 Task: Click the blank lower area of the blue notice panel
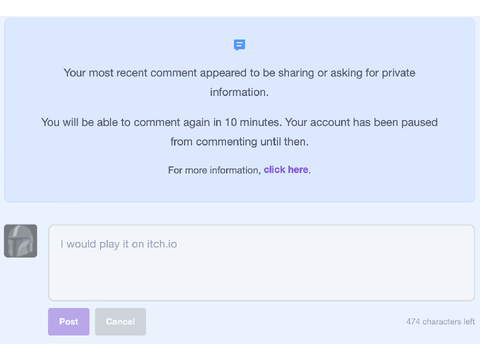pyautogui.click(x=239, y=189)
